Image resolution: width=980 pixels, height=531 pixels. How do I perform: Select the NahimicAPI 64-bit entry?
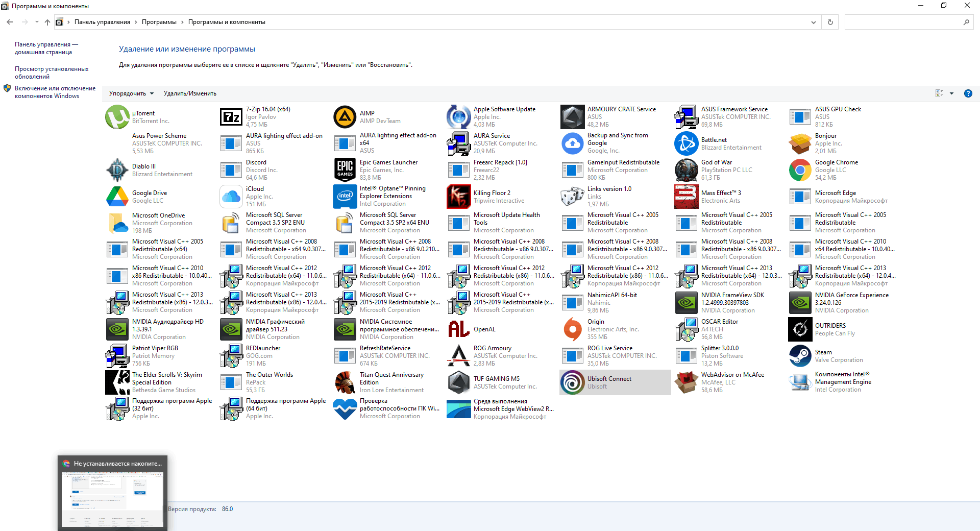click(x=615, y=303)
